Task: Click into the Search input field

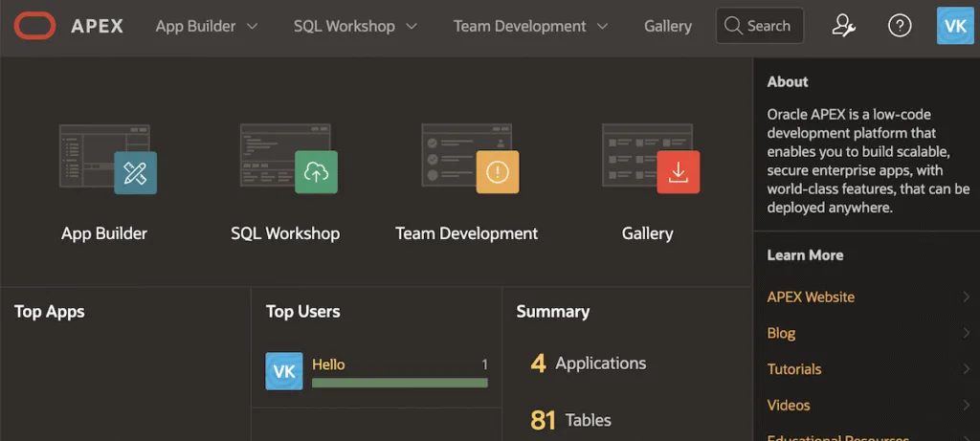Action: (x=760, y=26)
